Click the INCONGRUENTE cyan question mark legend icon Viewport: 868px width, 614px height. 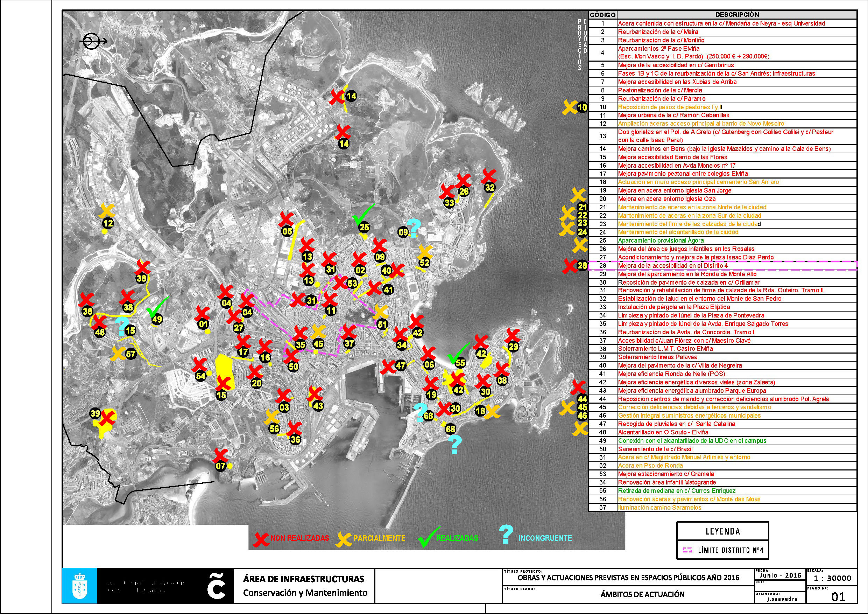[506, 534]
